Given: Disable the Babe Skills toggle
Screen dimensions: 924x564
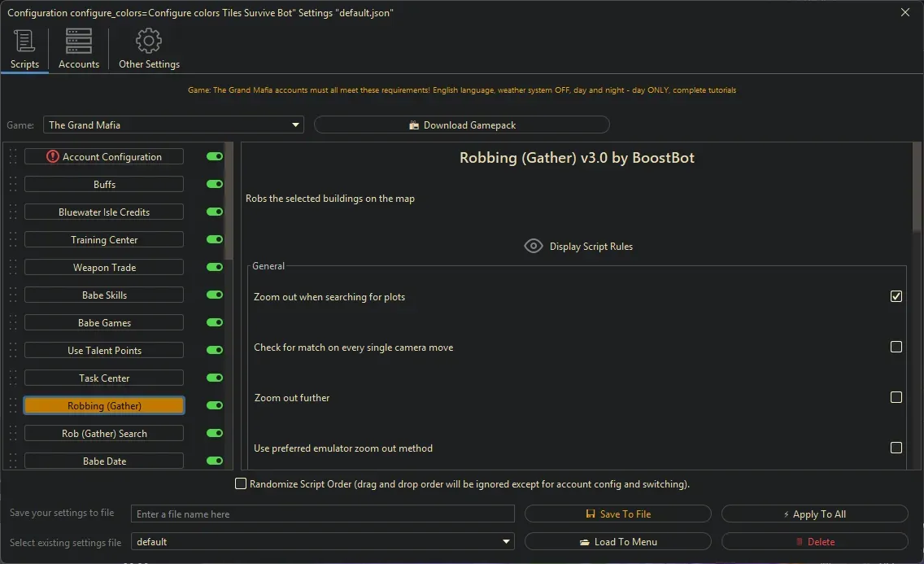Looking at the screenshot, I should pyautogui.click(x=215, y=295).
